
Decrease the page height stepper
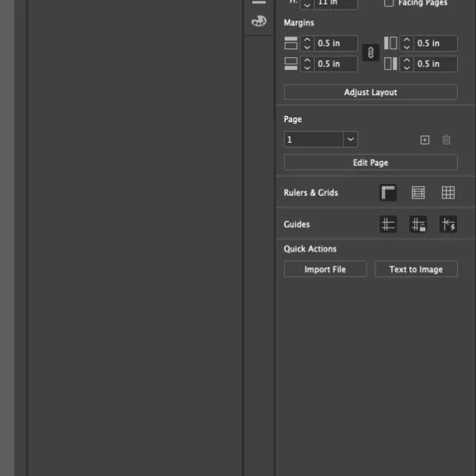click(307, 6)
